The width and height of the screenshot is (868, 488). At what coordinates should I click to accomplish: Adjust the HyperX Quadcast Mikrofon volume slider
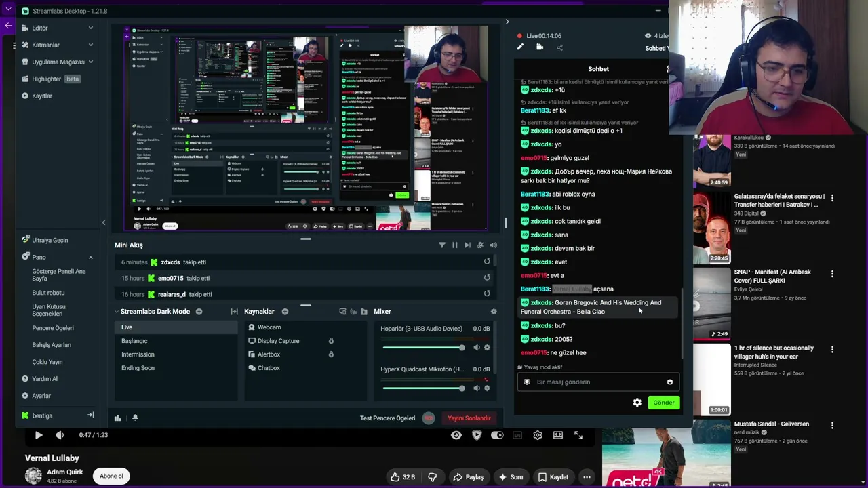424,388
